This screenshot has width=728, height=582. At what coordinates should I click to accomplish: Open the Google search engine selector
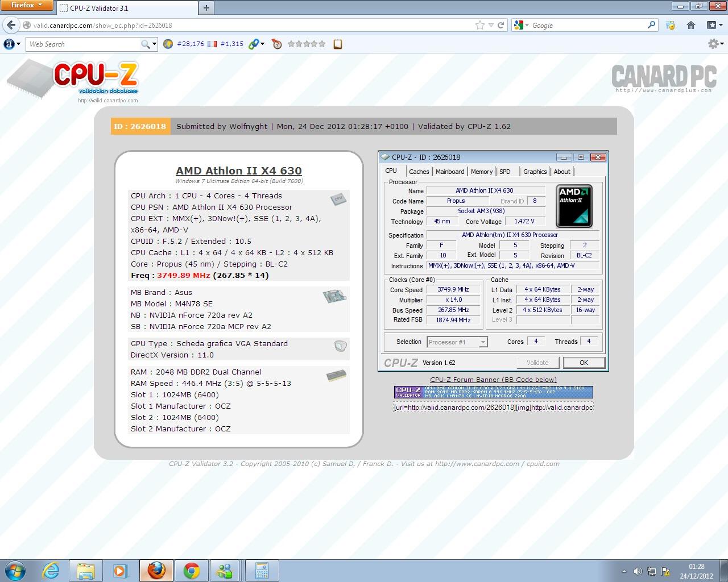click(x=521, y=25)
